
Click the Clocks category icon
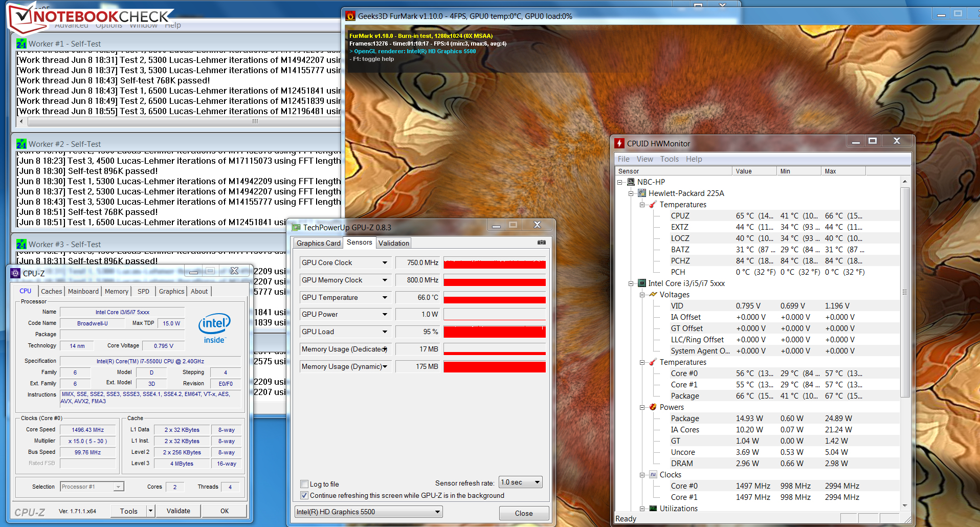(653, 475)
